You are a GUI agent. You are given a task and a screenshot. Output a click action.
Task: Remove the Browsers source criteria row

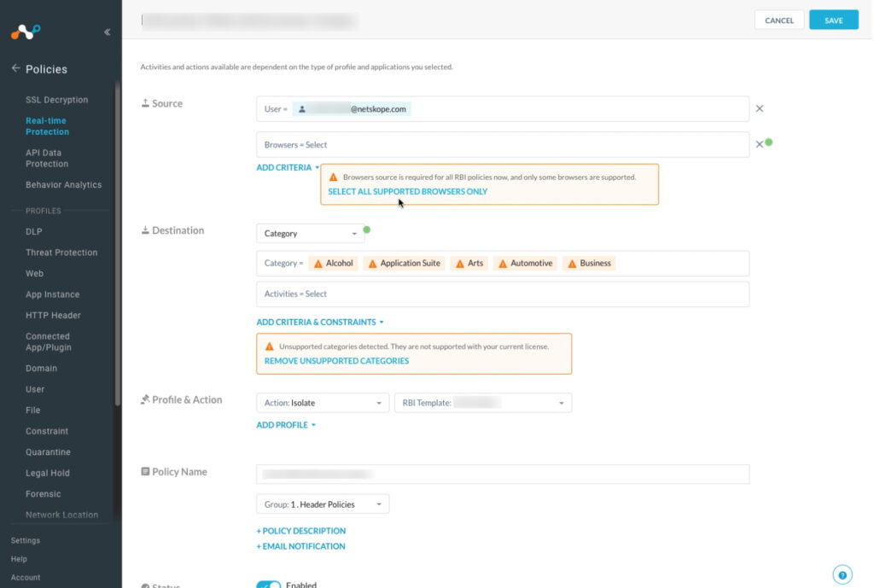pyautogui.click(x=759, y=145)
